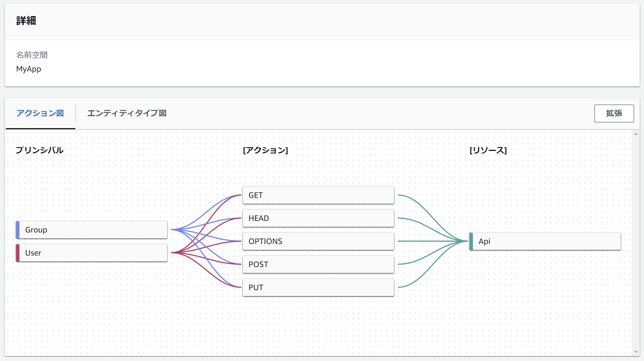Viewport: 644px width, 361px height.
Task: Select the アクション図 tab
Action: pos(40,113)
